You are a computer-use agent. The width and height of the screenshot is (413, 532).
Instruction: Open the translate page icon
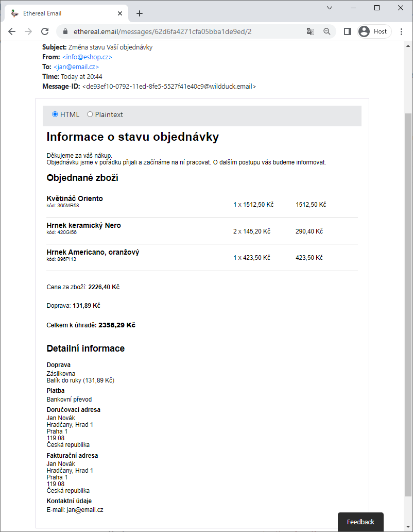(x=311, y=31)
